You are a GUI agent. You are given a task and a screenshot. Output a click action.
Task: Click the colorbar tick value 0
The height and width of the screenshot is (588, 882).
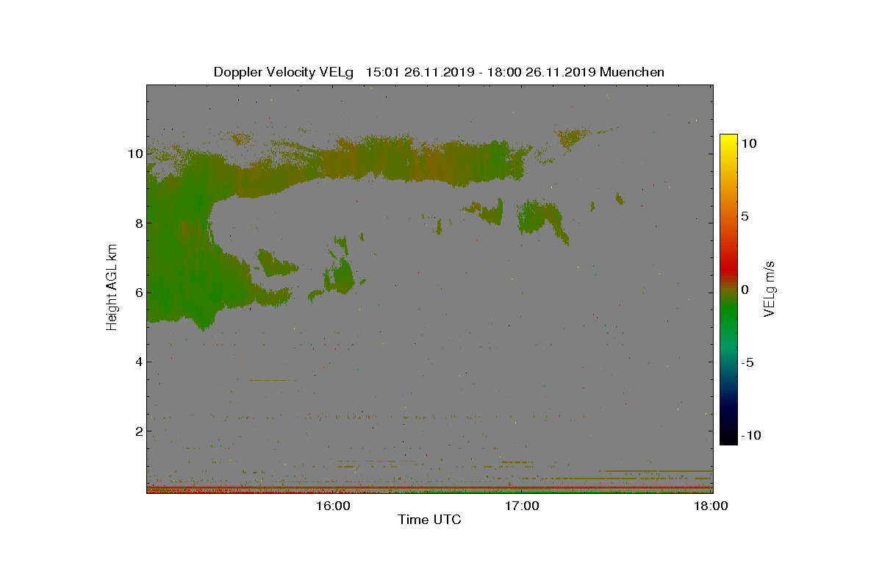(x=745, y=290)
